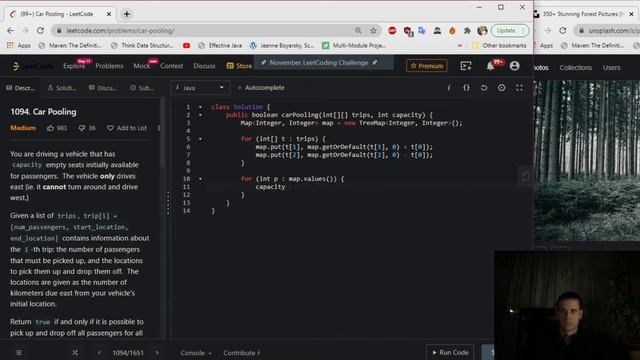
Task: Open the Apps bookmarks shortcut
Action: tap(18, 45)
